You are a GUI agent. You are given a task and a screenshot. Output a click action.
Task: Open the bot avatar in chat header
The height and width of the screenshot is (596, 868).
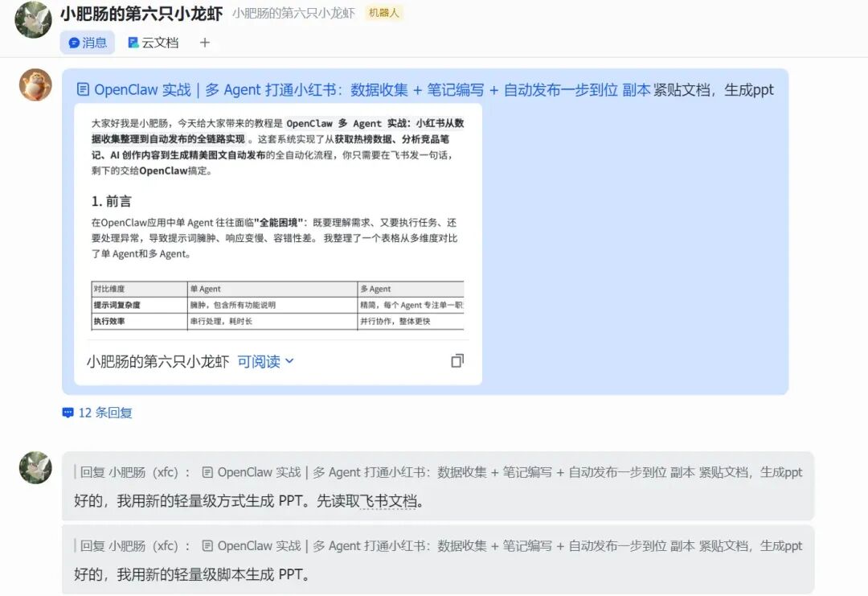click(33, 19)
